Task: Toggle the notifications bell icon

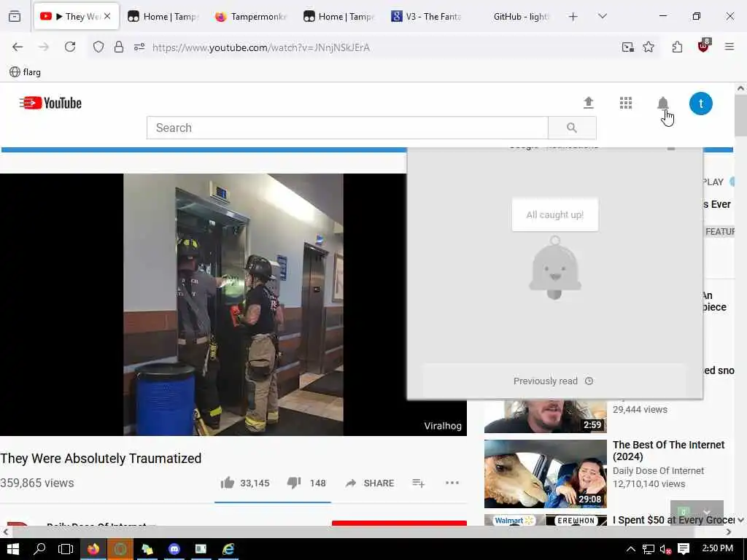Action: click(x=662, y=103)
